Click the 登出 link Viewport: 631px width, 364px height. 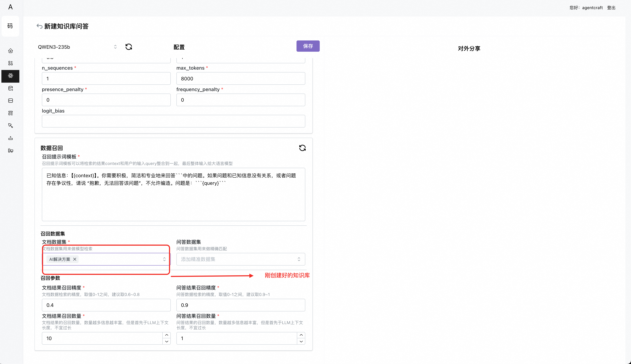[611, 8]
